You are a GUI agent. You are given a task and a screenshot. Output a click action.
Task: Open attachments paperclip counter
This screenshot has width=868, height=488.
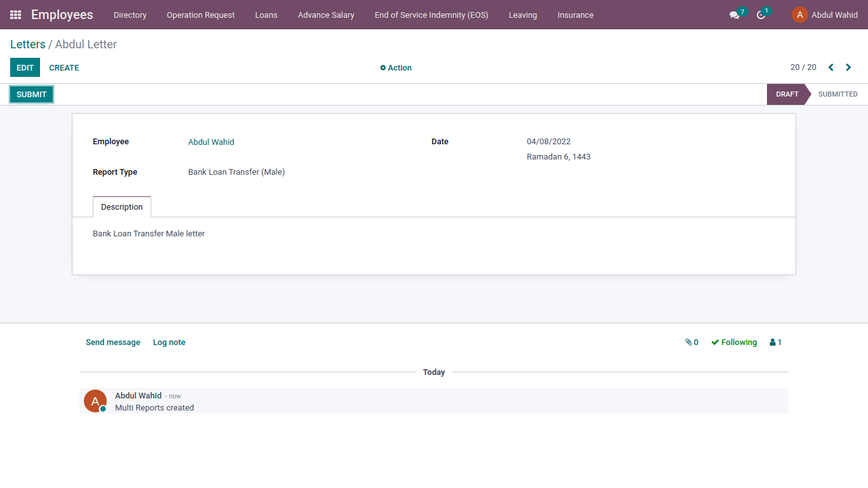coord(691,342)
